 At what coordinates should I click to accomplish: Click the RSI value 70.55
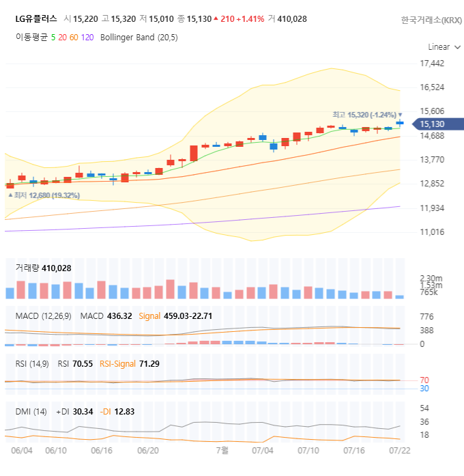tap(83, 364)
